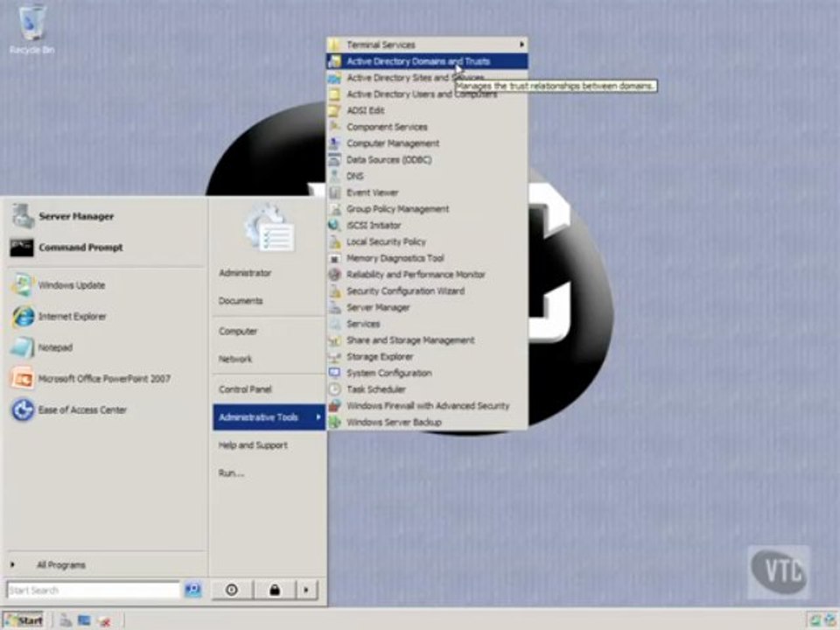Open the Administrator folder link

click(x=245, y=273)
